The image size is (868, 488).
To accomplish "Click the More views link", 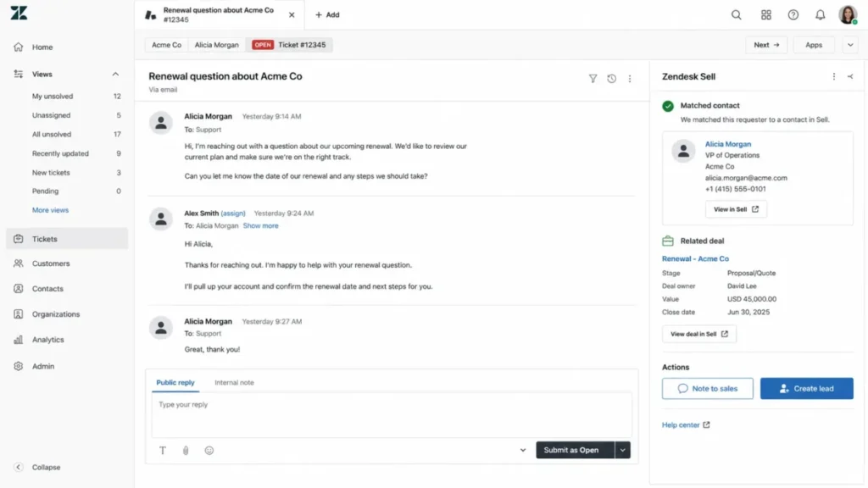I will pyautogui.click(x=50, y=210).
